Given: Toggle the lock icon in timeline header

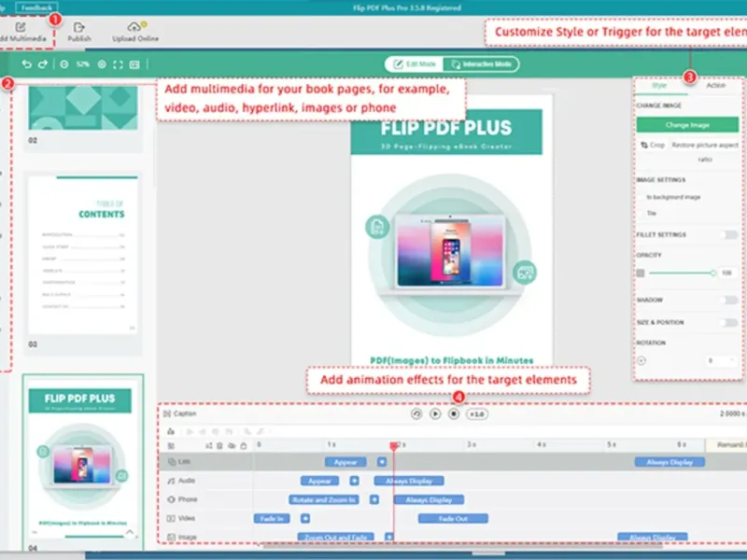Looking at the screenshot, I should 244,446.
